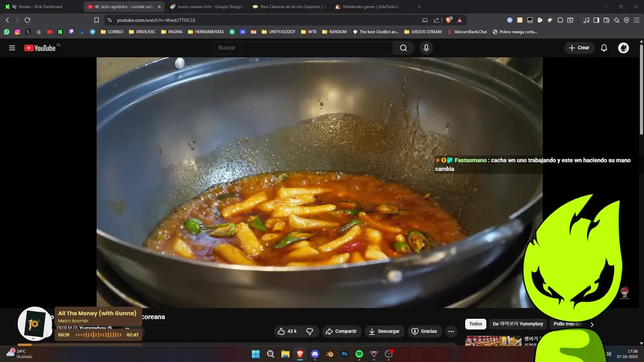Click the YouTube search magnifier button
This screenshot has width=644, height=362.
pyautogui.click(x=404, y=48)
